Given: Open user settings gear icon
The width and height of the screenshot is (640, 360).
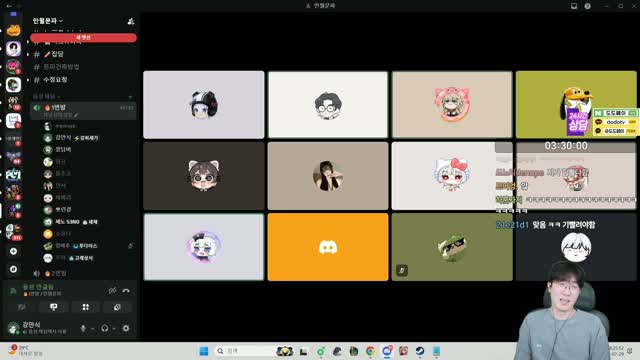Looking at the screenshot, I should pos(126,328).
